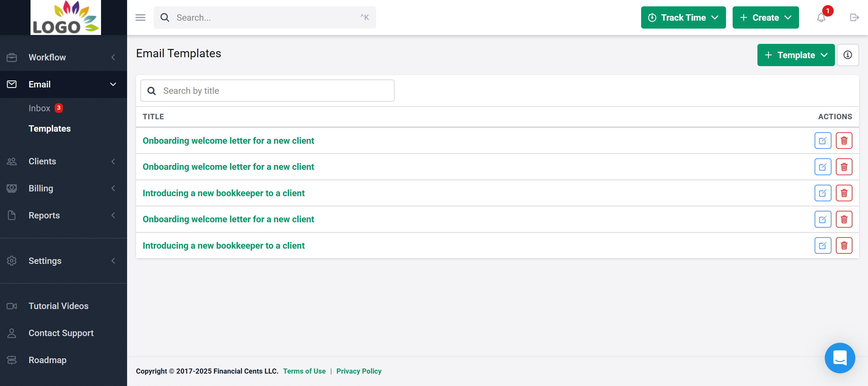Image resolution: width=868 pixels, height=386 pixels.
Task: Open the Template dropdown button
Action: [796, 55]
